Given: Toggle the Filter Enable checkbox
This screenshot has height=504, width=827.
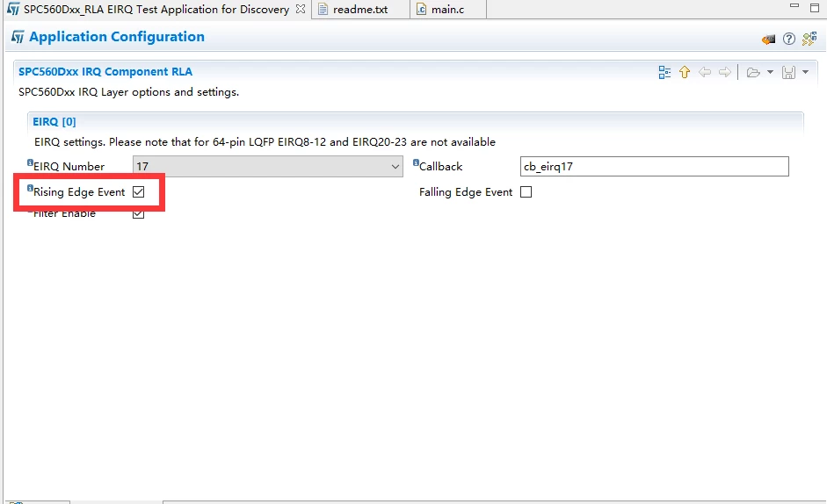Looking at the screenshot, I should [138, 213].
